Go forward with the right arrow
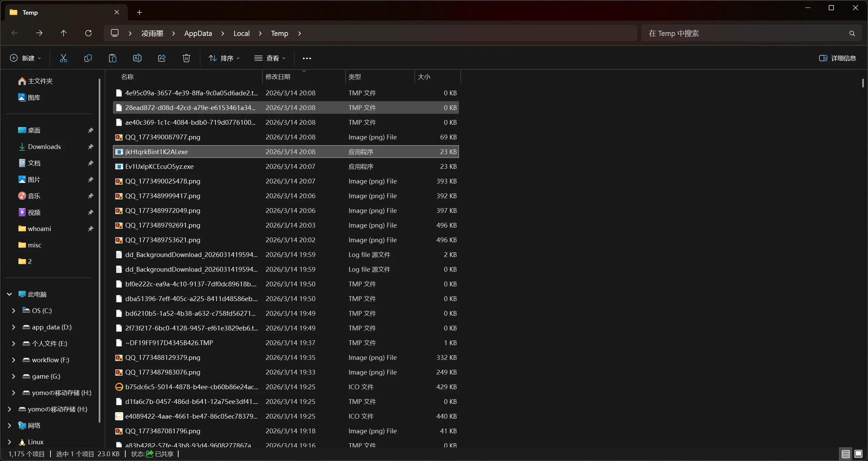This screenshot has width=868, height=461. tap(39, 33)
